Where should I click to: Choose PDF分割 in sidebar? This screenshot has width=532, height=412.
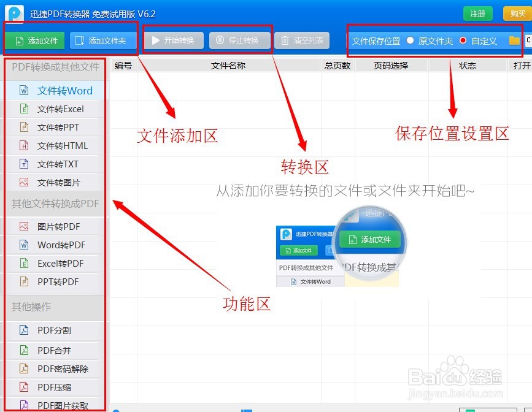(55, 330)
